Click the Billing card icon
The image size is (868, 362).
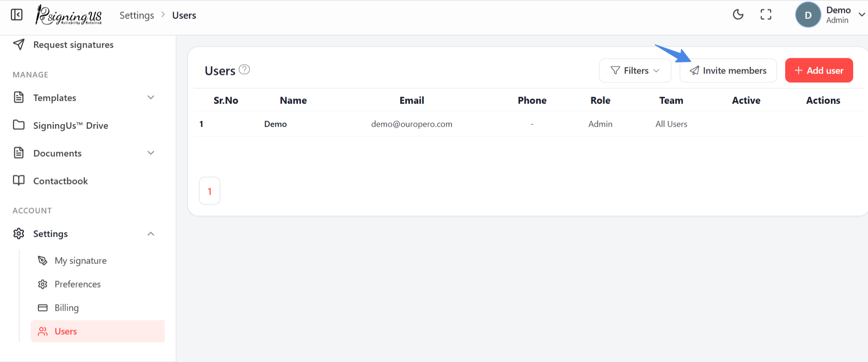coord(43,307)
